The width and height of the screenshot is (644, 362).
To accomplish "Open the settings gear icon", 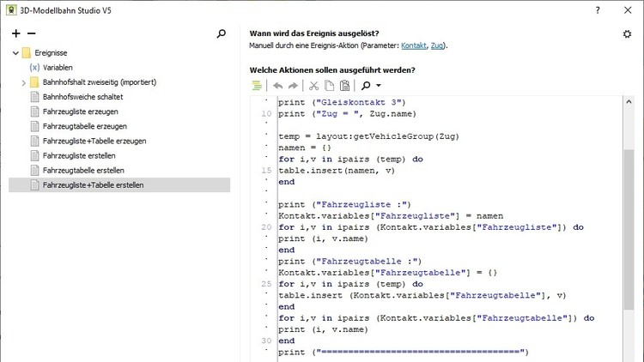I will [627, 34].
